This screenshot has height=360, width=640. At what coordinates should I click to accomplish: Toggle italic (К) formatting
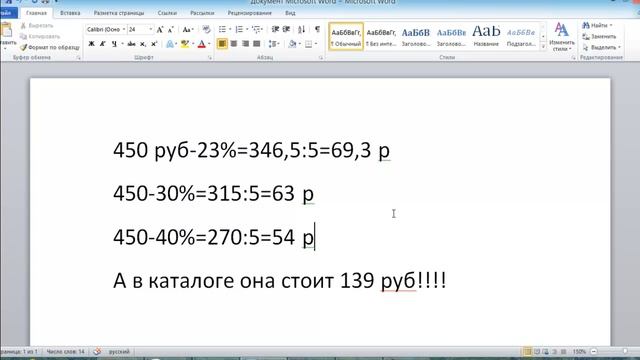103,44
